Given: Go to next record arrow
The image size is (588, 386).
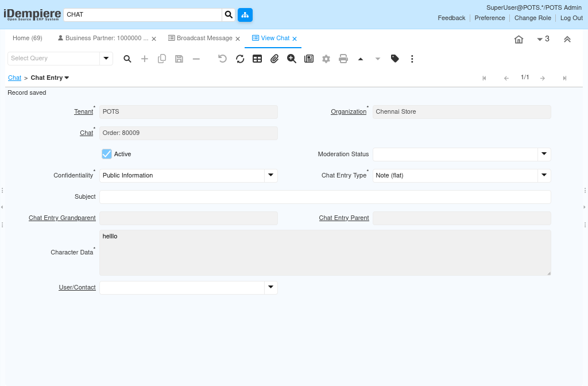Looking at the screenshot, I should [542, 78].
